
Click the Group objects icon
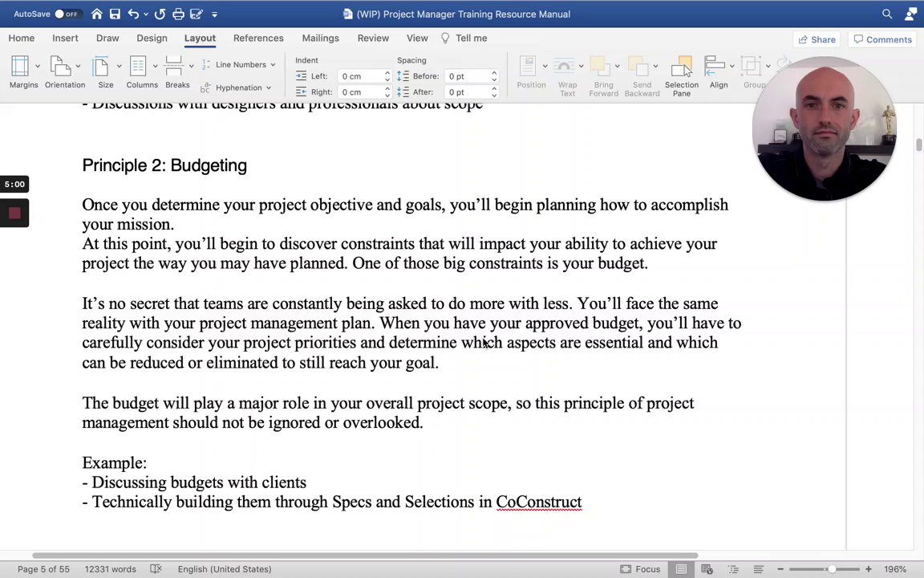(x=751, y=66)
